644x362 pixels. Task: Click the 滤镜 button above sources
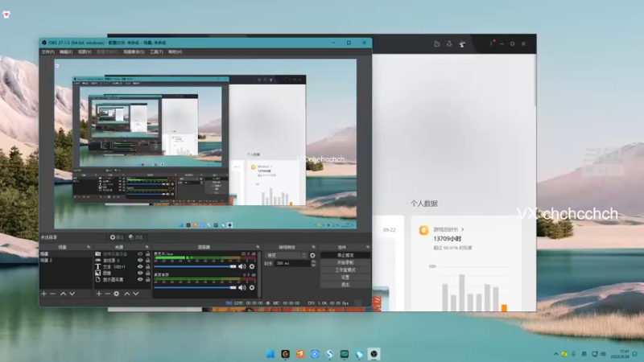click(136, 237)
